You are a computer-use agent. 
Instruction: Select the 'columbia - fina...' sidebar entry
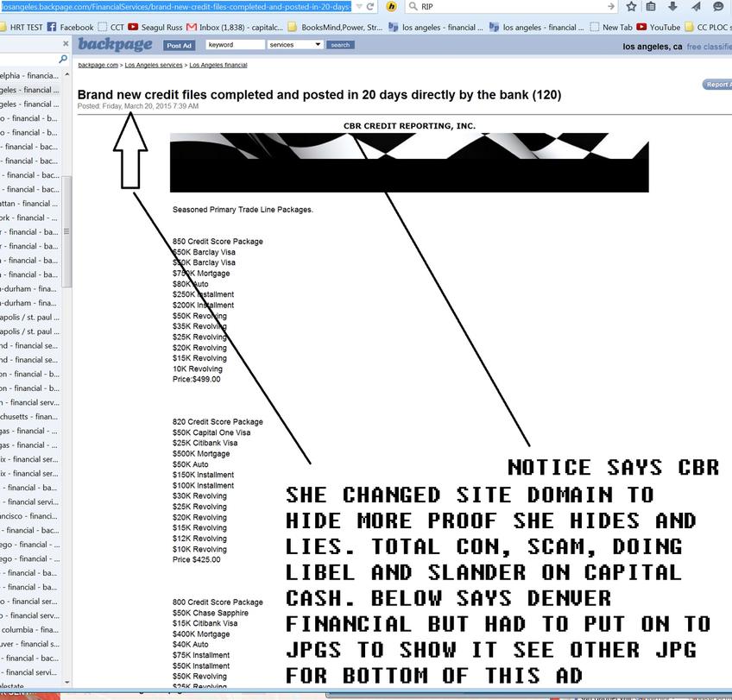click(30, 629)
